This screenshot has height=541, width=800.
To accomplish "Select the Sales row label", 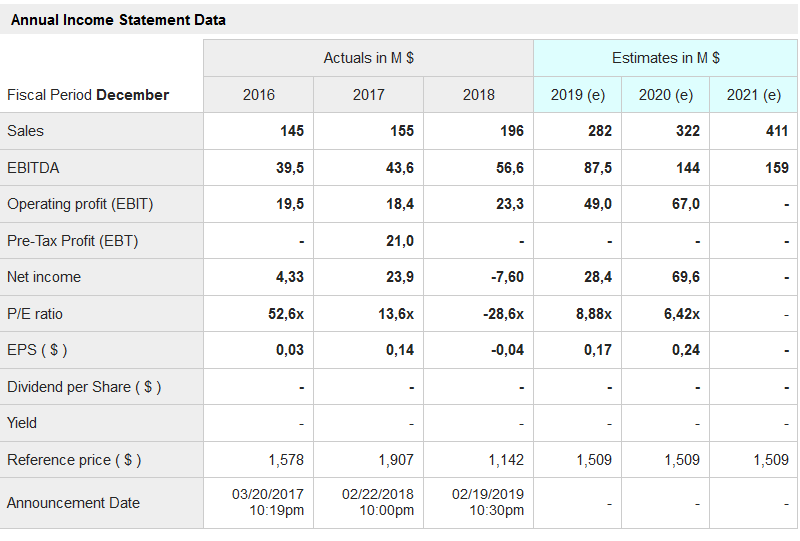I will point(26,131).
